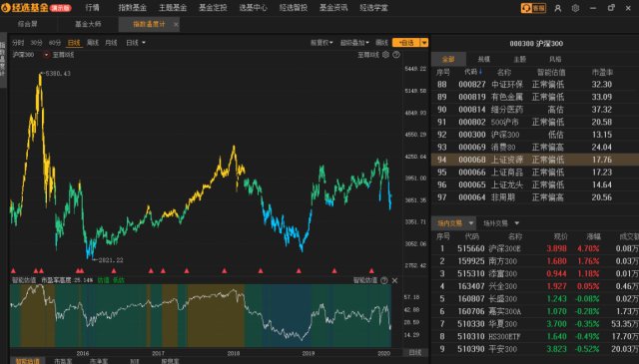Open the 选基中心 menu
The image size is (639, 364).
(253, 8)
